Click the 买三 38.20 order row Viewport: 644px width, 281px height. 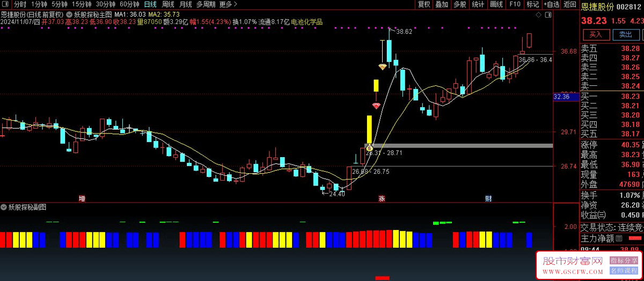(x=612, y=115)
